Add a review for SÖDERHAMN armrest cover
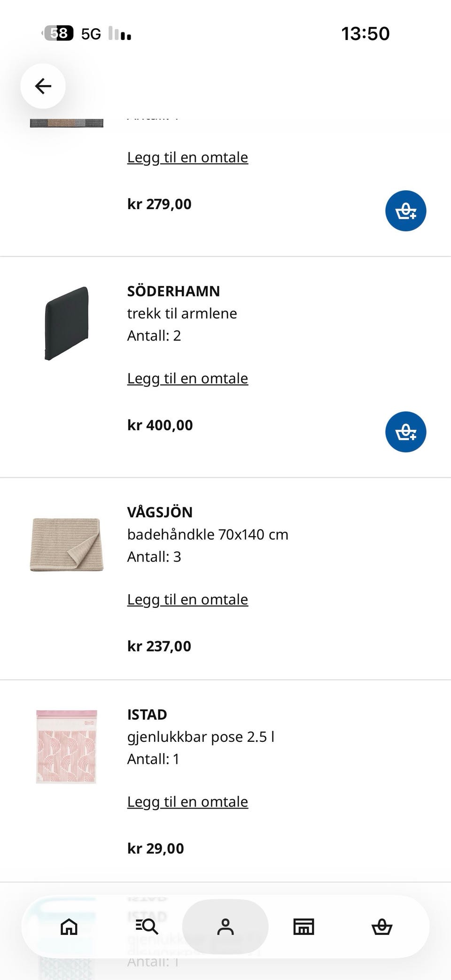The image size is (451, 980). point(187,379)
